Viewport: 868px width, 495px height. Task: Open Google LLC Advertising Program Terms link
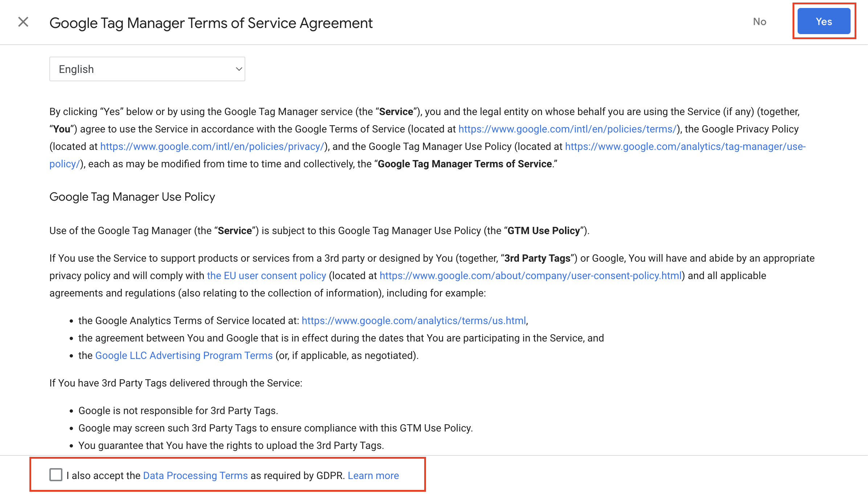pyautogui.click(x=184, y=356)
